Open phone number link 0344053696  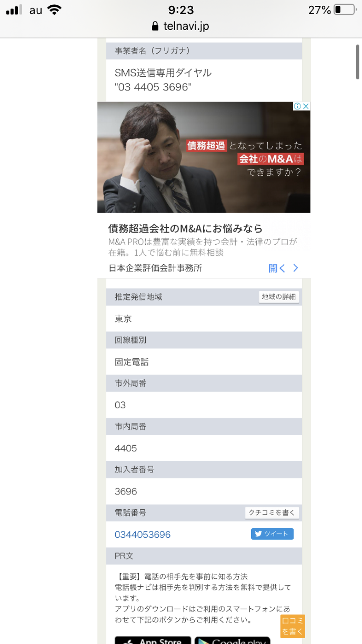pos(143,535)
